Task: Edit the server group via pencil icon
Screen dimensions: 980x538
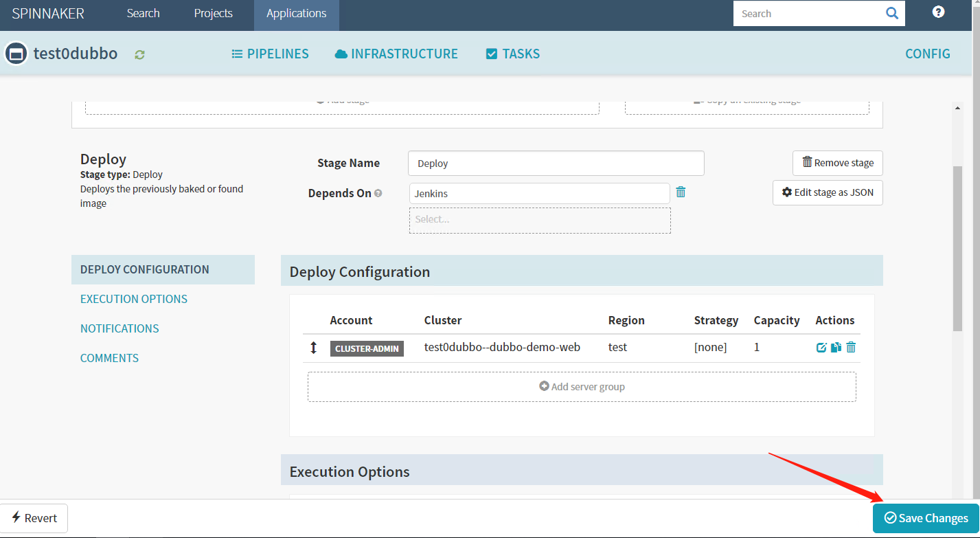Action: point(821,348)
